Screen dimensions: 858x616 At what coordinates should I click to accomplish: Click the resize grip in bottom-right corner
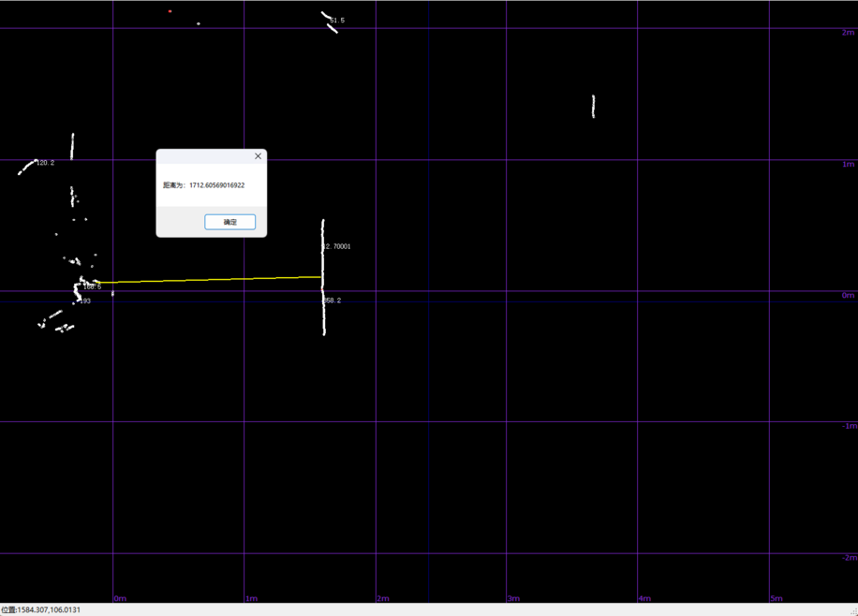pos(852,610)
